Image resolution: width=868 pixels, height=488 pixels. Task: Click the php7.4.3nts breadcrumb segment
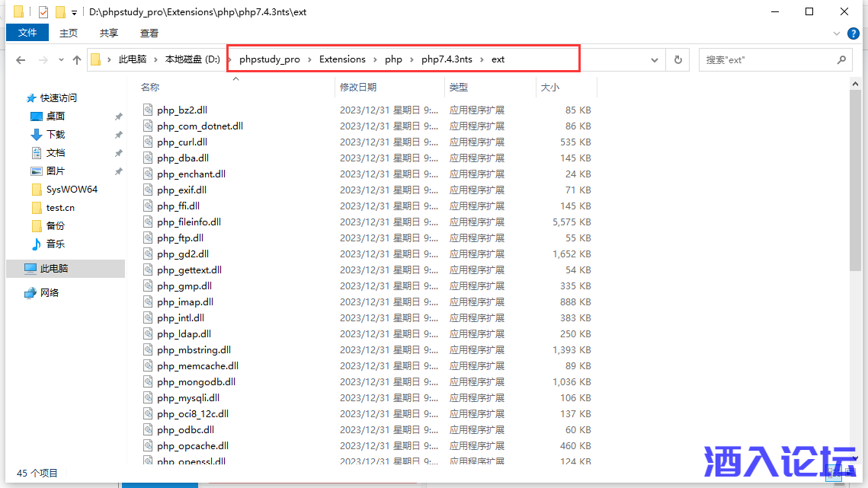447,59
